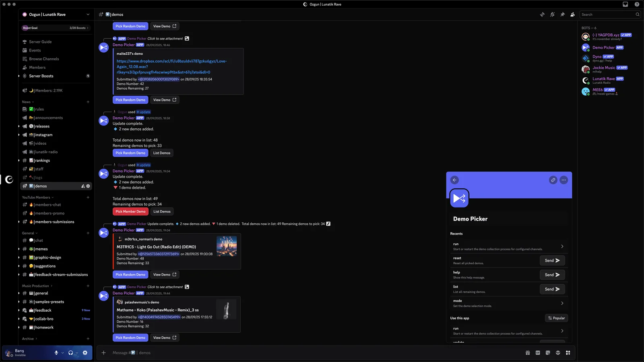Open the sticker picker
Image resolution: width=644 pixels, height=362 pixels.
pos(548,353)
